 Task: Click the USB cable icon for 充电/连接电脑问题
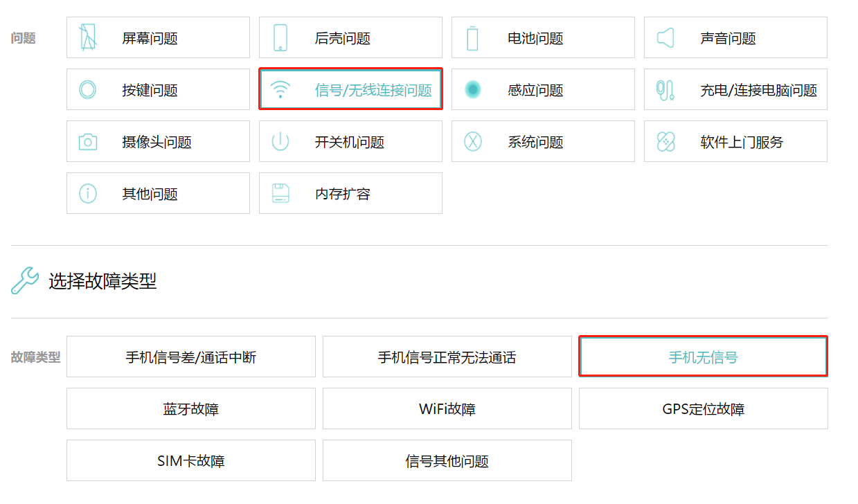tap(665, 89)
